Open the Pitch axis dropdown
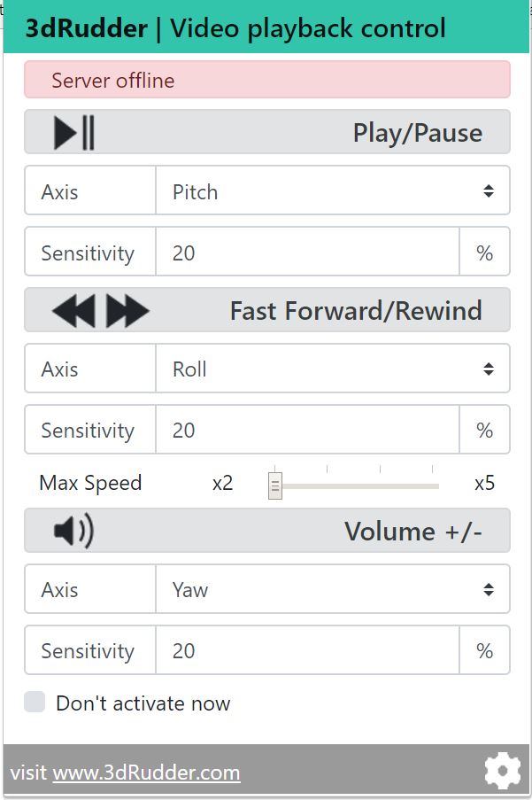 tap(332, 191)
